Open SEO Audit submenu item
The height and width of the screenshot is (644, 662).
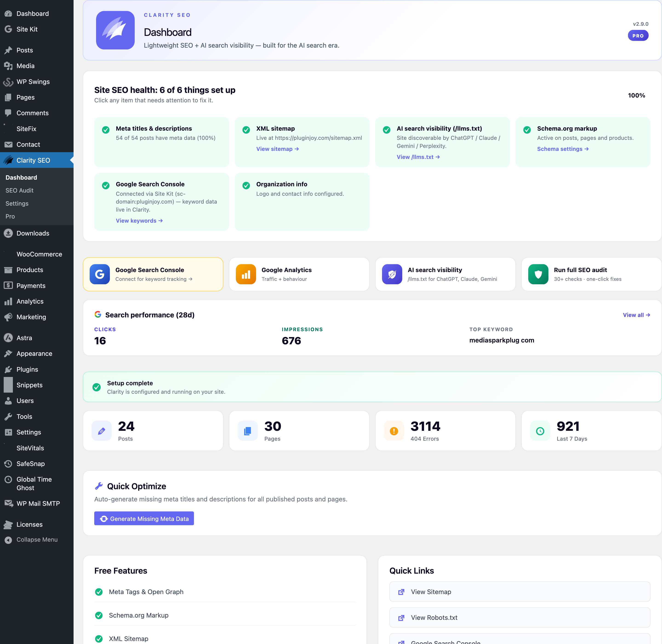tap(19, 190)
